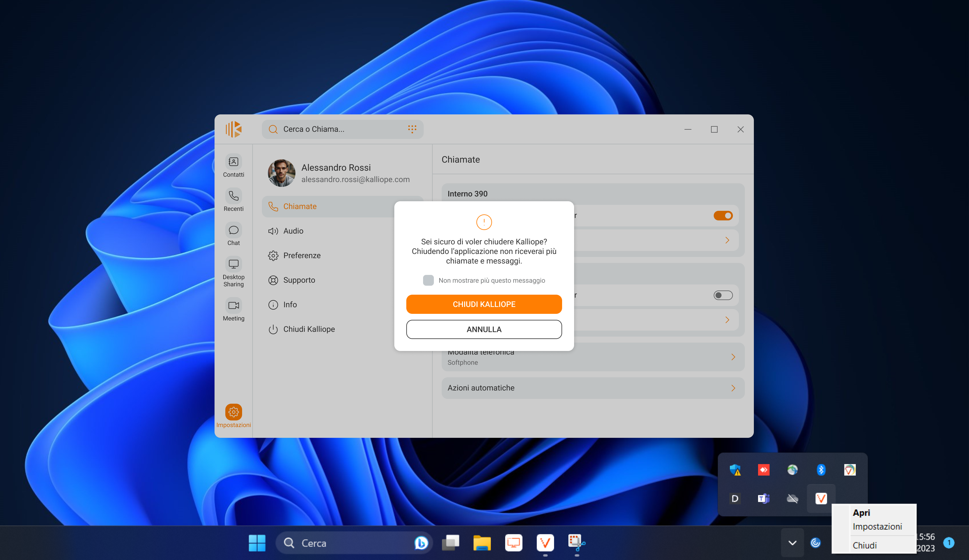Close the Kalliope window
Screen dimensions: 969x560
click(740, 130)
